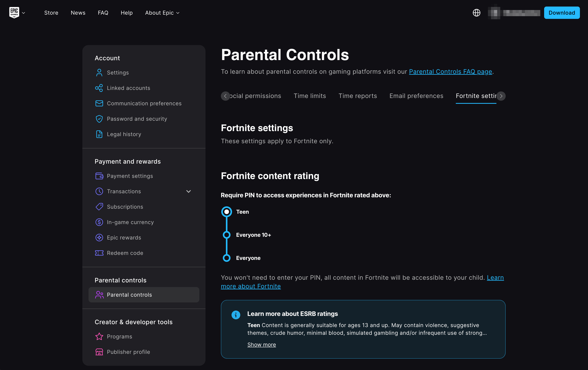This screenshot has height=370, width=588.
Task: Expand the Transactions submenu chevron
Action: [x=189, y=191]
